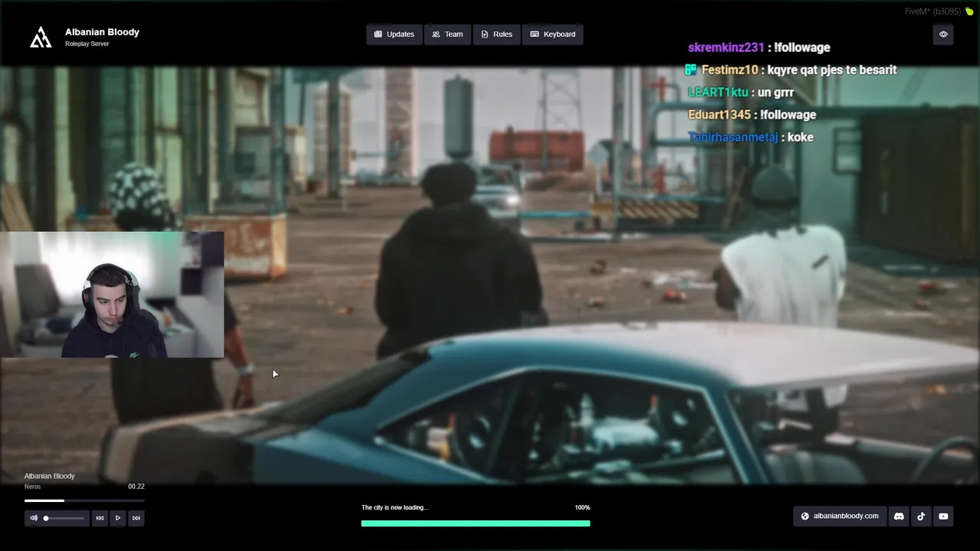The image size is (980, 551).
Task: Skip to next track
Action: 136,518
